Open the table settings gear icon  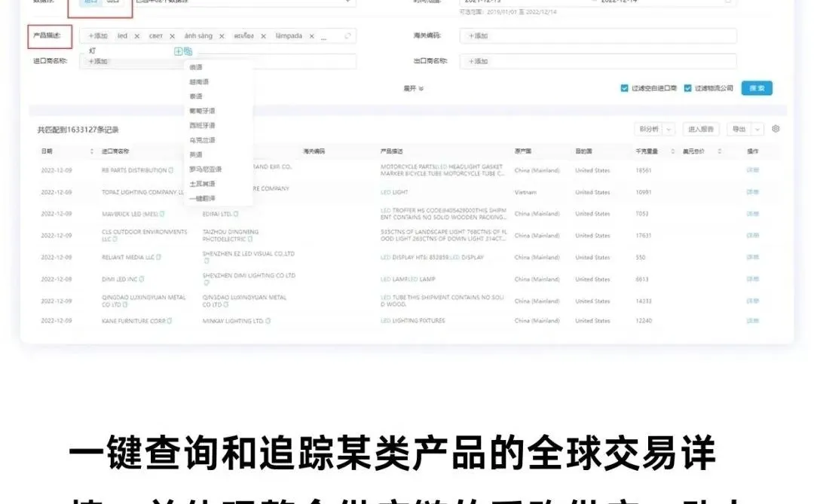[x=776, y=129]
